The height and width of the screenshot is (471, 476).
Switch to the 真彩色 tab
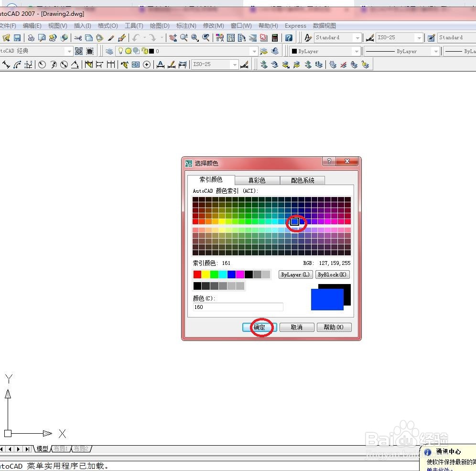tap(257, 180)
